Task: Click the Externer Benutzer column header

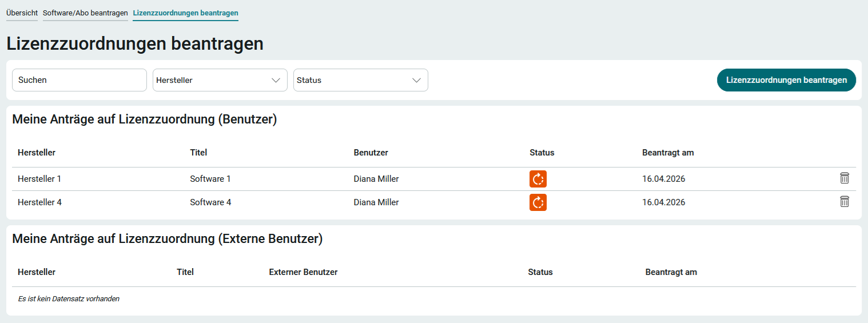Action: coord(303,272)
